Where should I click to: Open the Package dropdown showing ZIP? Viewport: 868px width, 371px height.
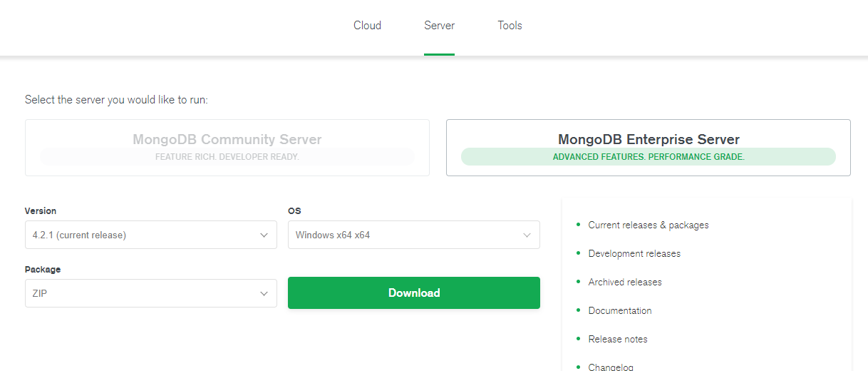tap(151, 293)
